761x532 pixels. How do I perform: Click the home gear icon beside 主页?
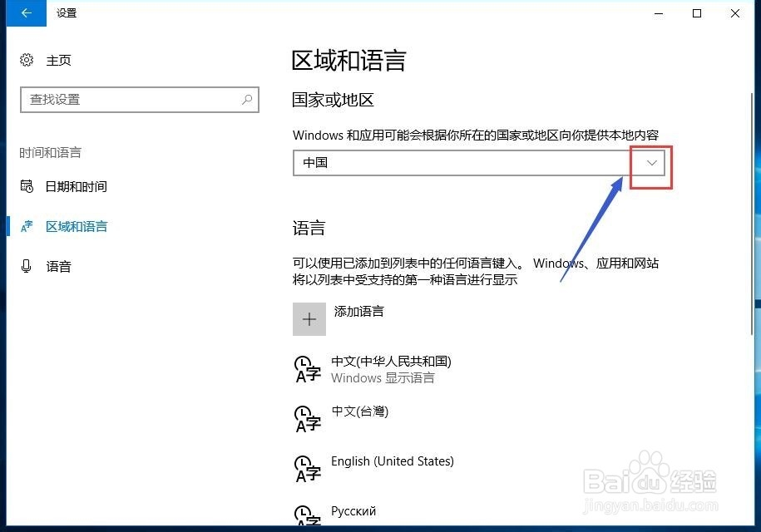pos(25,60)
